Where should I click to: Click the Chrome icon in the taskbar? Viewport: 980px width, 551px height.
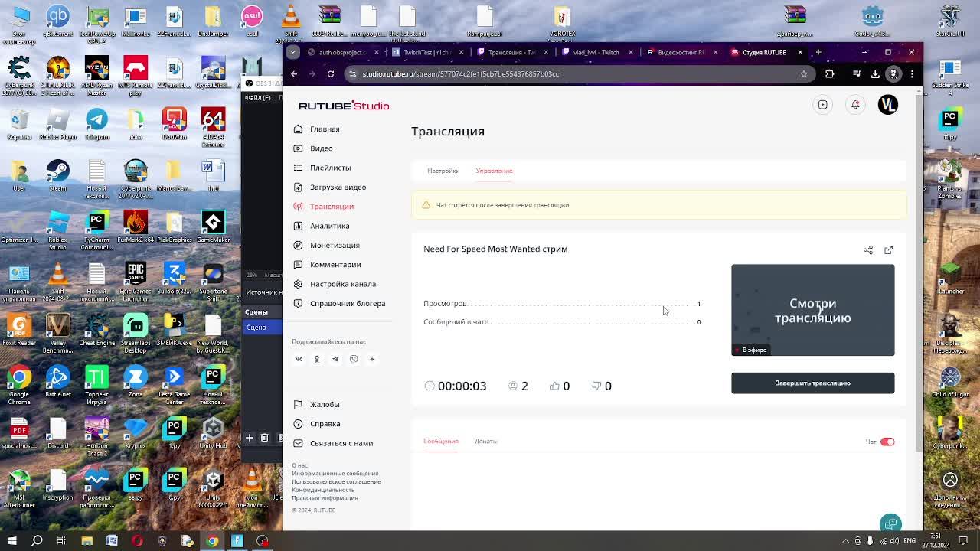(x=212, y=541)
